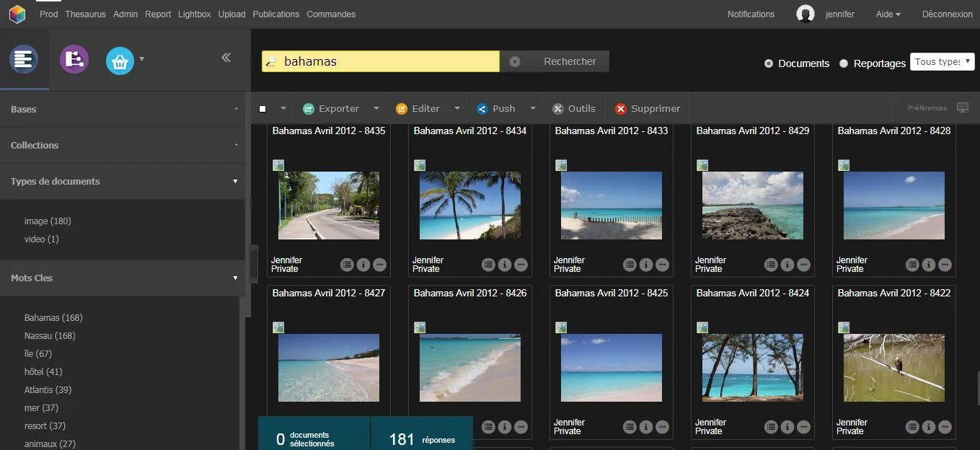Open info icon for Bahamas 8433

tap(646, 265)
